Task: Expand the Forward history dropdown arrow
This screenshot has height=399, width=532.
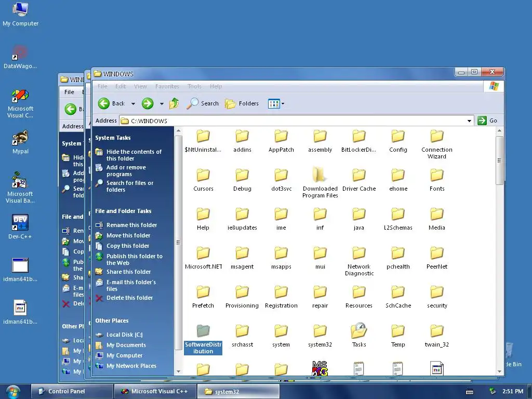Action: [162, 104]
